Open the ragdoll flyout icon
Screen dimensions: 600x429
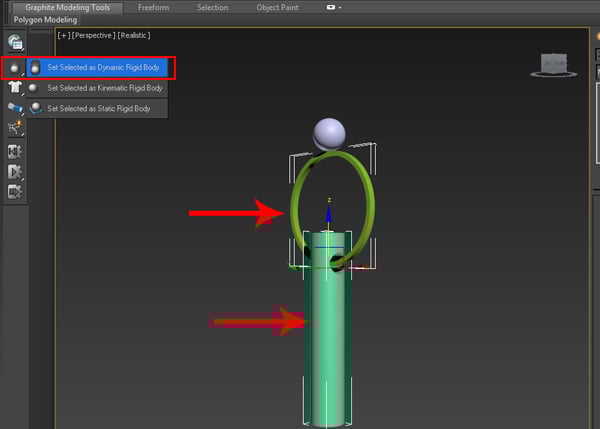pyautogui.click(x=15, y=128)
